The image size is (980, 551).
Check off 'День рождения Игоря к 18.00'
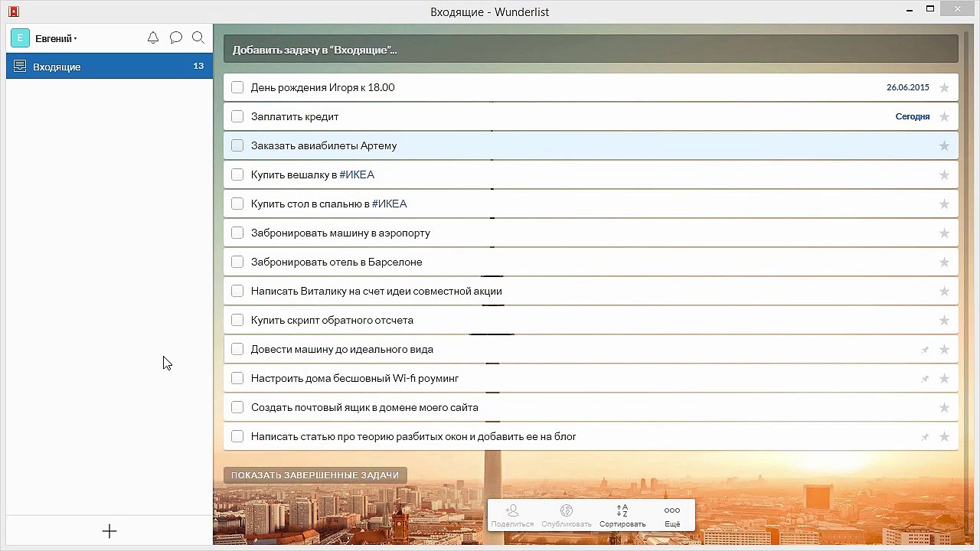pyautogui.click(x=237, y=87)
